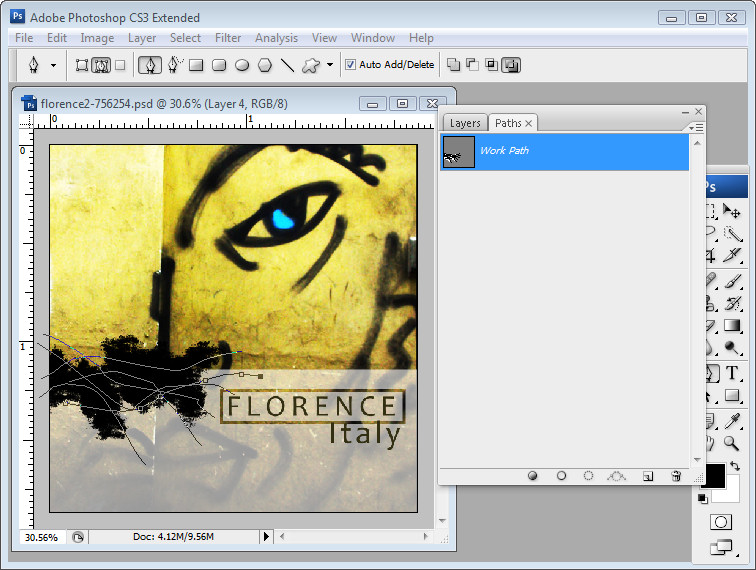Open the Layer menu
The image size is (756, 570).
tap(142, 38)
